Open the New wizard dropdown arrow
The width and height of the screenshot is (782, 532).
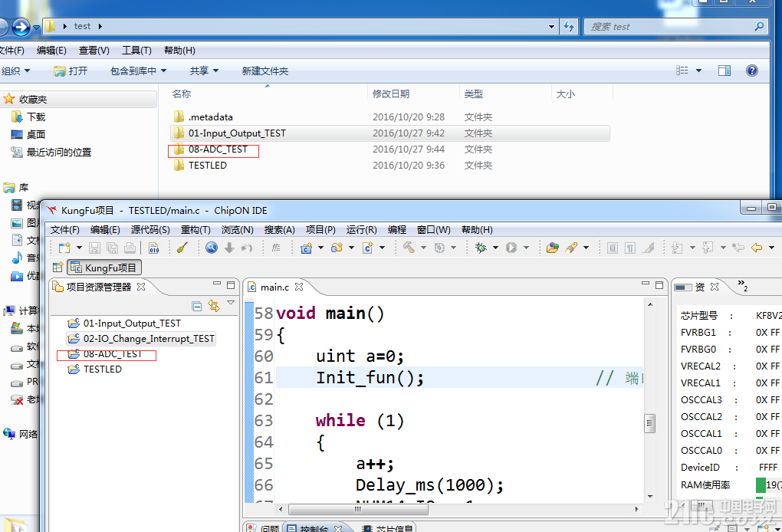click(x=79, y=248)
